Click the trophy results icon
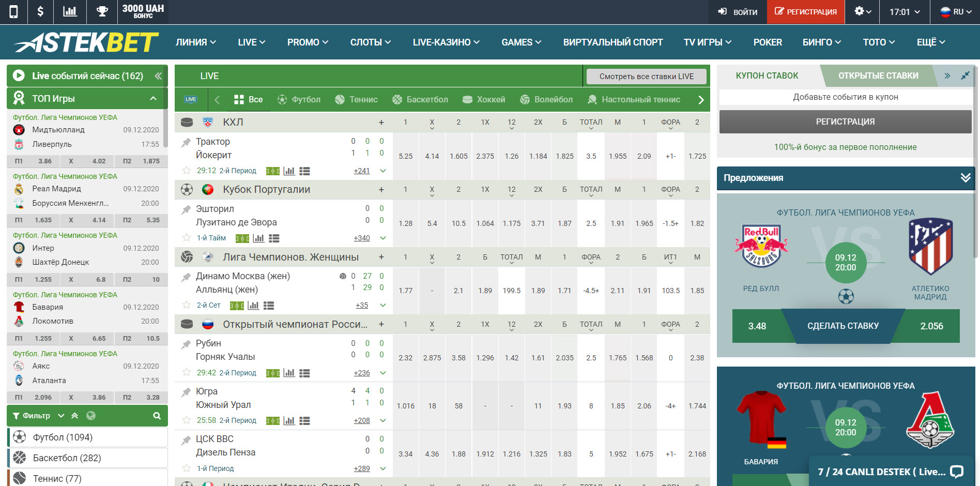980x486 pixels. click(102, 11)
